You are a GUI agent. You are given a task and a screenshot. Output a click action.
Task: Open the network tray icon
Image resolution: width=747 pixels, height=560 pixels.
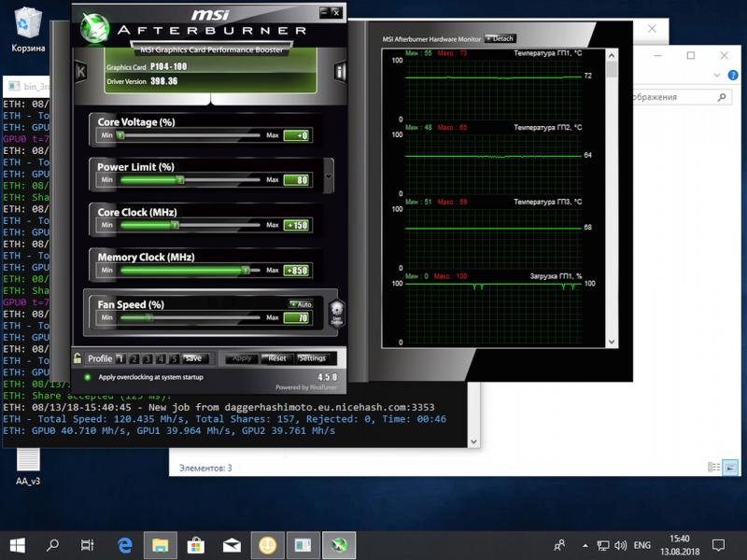603,546
